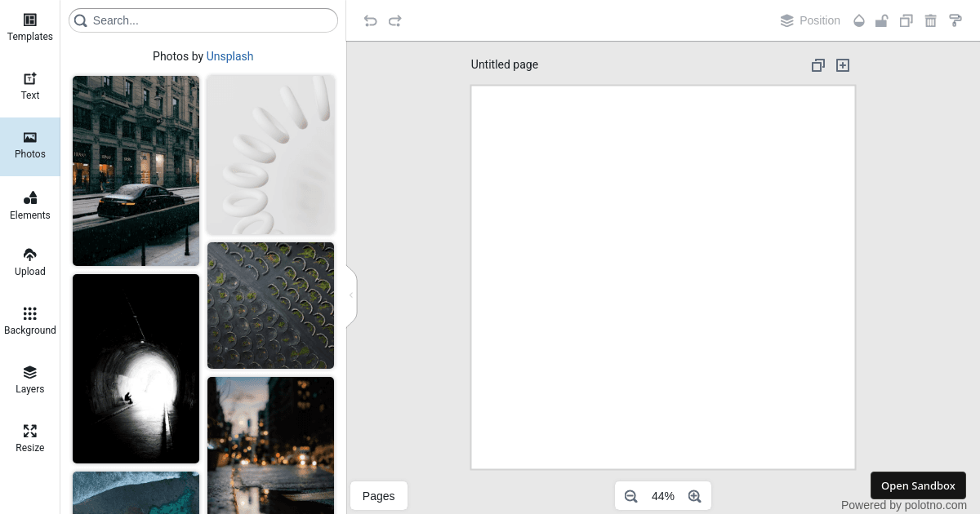Open the Text side panel
The width and height of the screenshot is (980, 514).
click(x=30, y=87)
